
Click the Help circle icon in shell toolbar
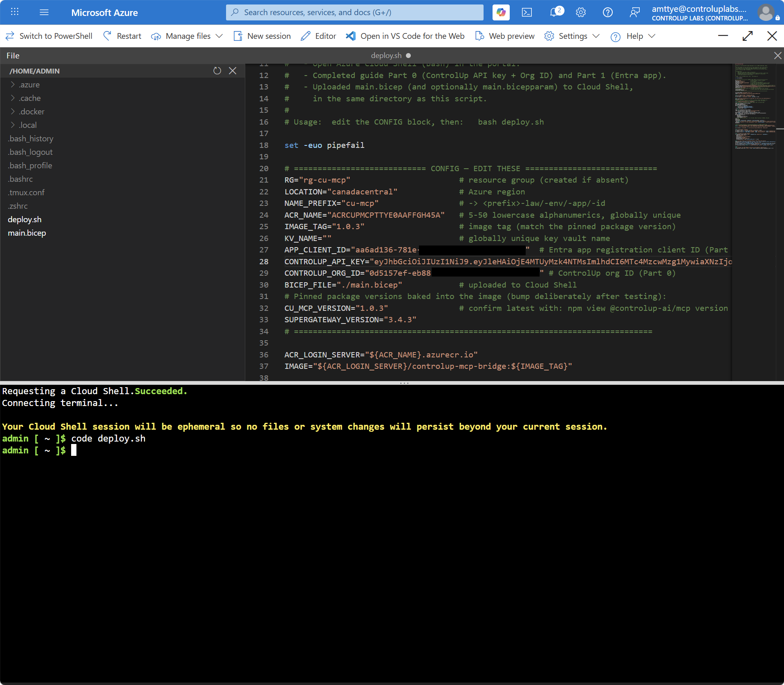[615, 37]
